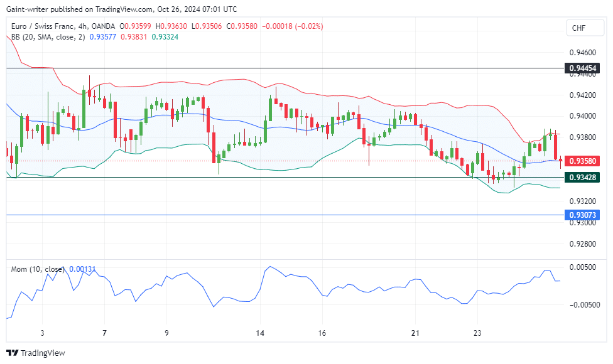The image size is (613, 364).
Task: Open the TradingView wordmark link
Action: click(43, 353)
